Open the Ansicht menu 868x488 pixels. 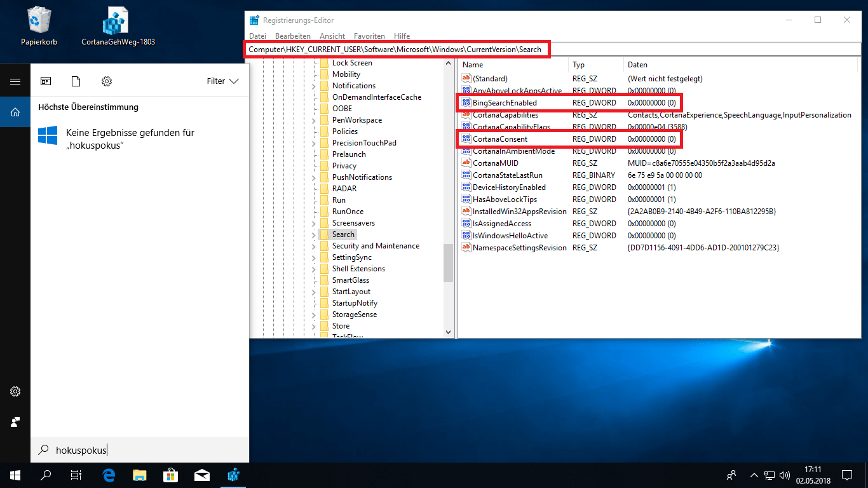click(x=332, y=36)
